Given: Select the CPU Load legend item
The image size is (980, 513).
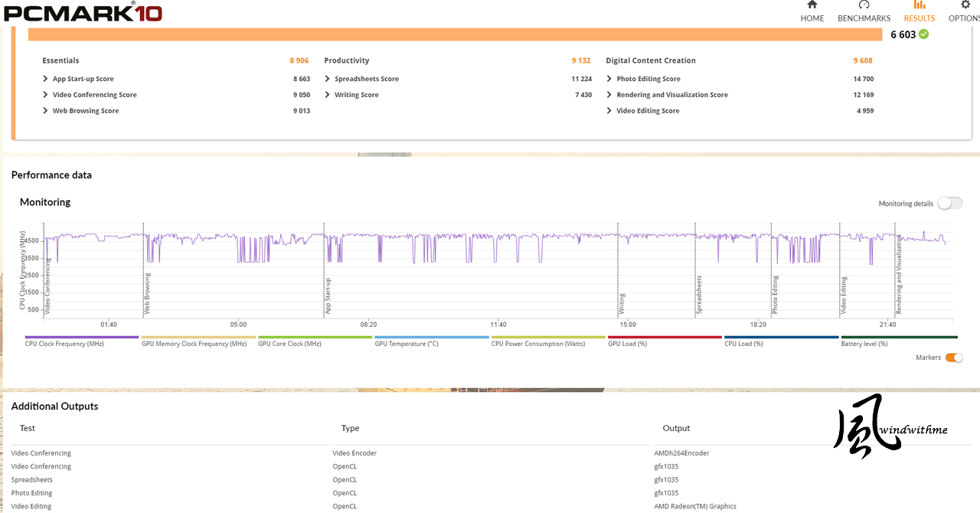Looking at the screenshot, I should (743, 344).
